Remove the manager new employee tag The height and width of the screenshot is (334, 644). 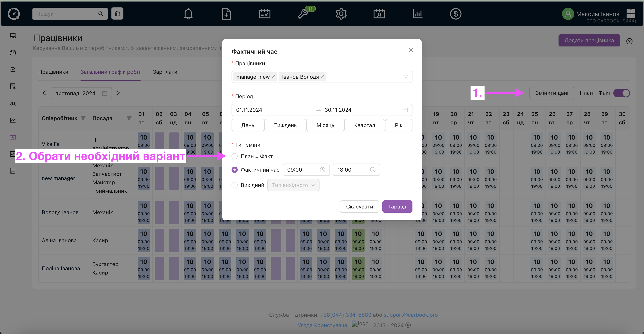pos(273,77)
